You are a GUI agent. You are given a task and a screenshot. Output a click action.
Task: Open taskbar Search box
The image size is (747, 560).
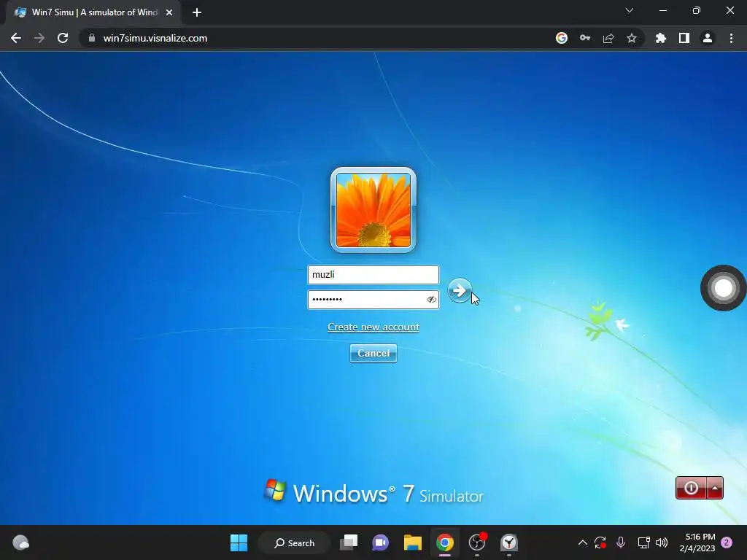pos(295,542)
